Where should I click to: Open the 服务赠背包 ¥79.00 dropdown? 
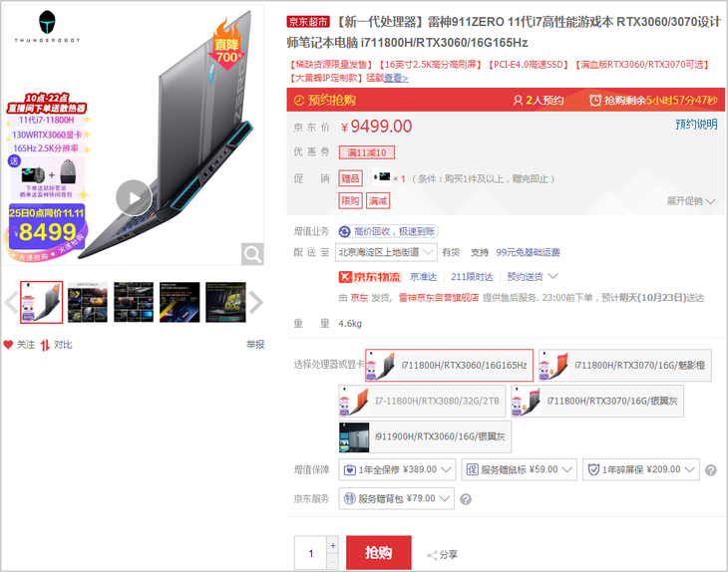pyautogui.click(x=398, y=498)
